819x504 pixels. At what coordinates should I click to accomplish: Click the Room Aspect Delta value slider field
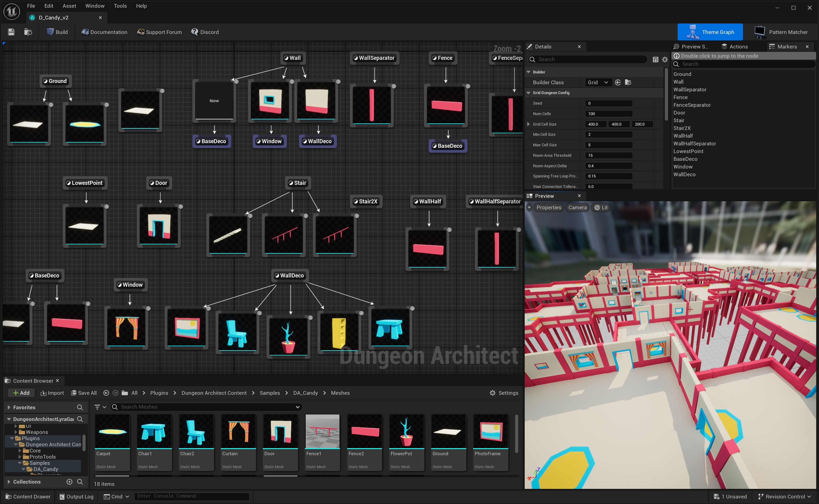click(609, 166)
